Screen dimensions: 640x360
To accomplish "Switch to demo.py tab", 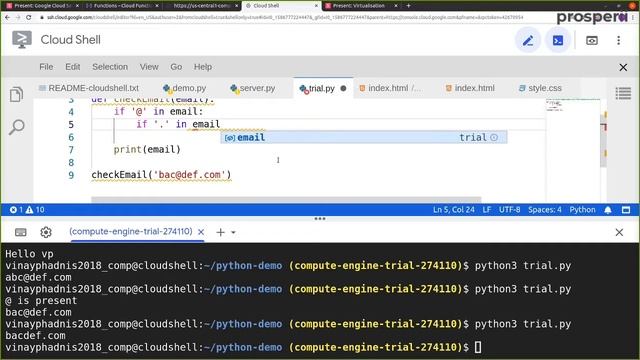I will pyautogui.click(x=184, y=88).
